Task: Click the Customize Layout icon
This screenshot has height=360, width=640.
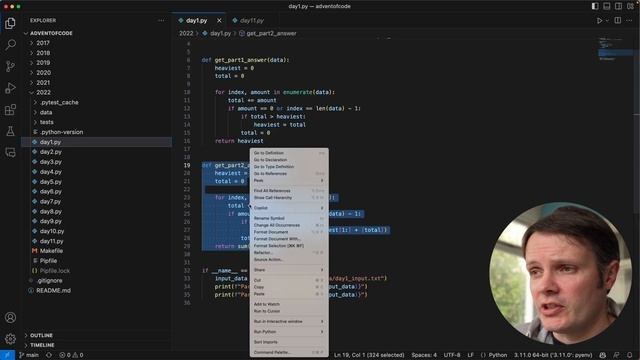Action: [x=630, y=6]
